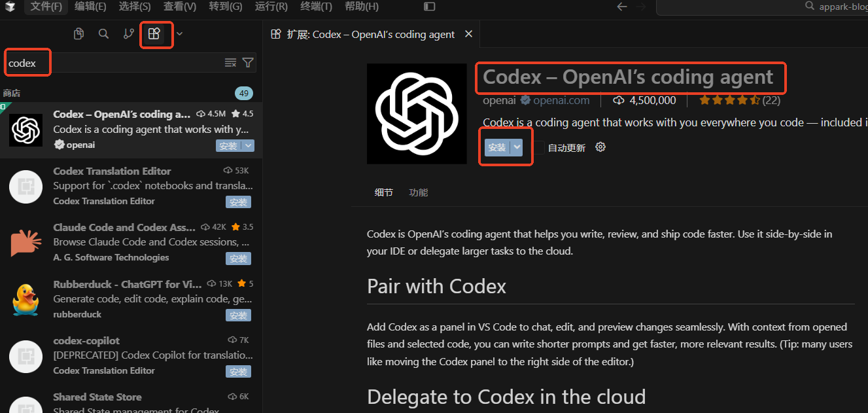The width and height of the screenshot is (868, 413).
Task: Open the Source Control branch icon
Action: pyautogui.click(x=129, y=34)
